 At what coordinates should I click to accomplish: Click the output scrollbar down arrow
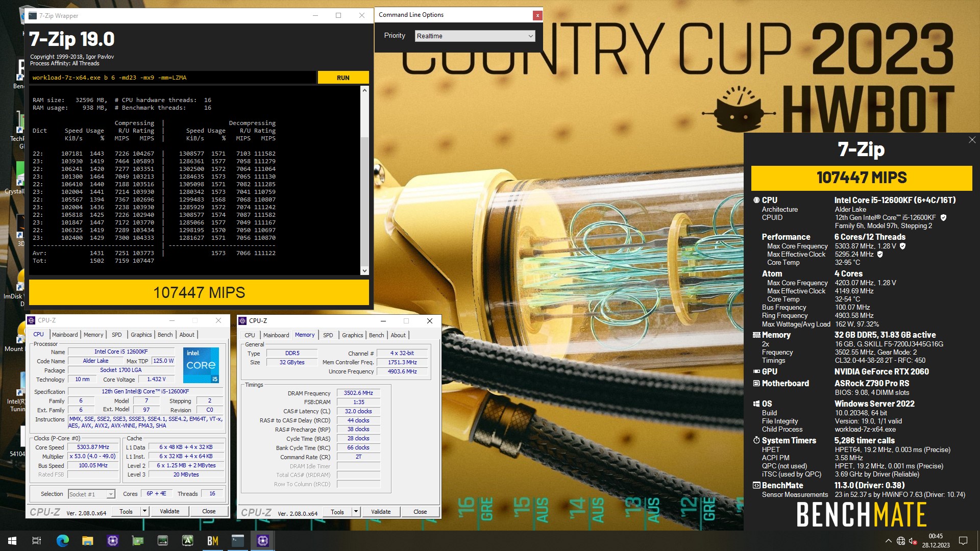tap(364, 270)
